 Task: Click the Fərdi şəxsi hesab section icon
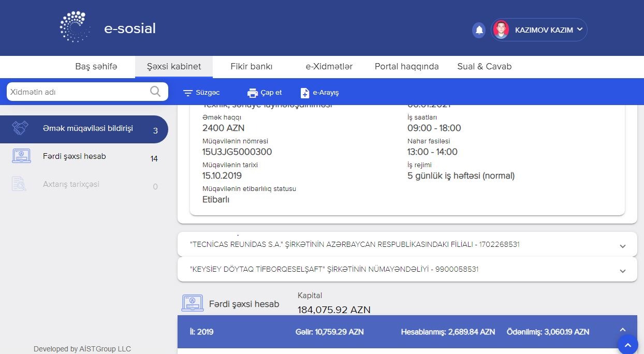pyautogui.click(x=192, y=303)
